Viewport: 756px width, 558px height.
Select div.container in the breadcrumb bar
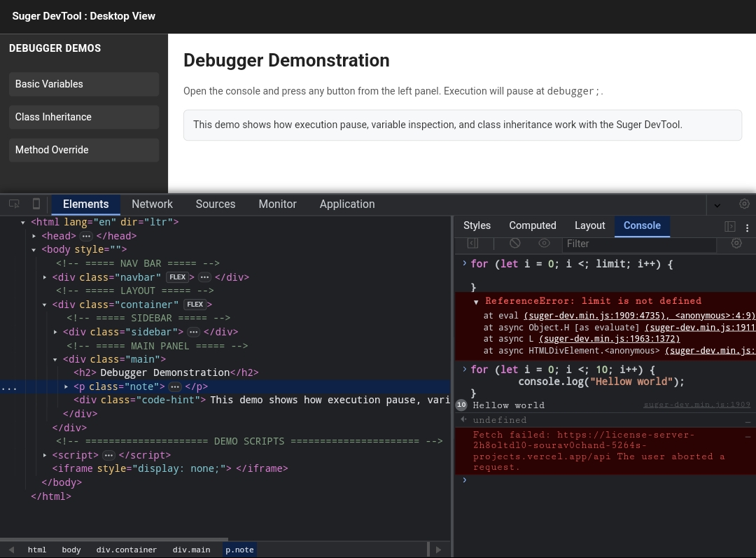[126, 550]
